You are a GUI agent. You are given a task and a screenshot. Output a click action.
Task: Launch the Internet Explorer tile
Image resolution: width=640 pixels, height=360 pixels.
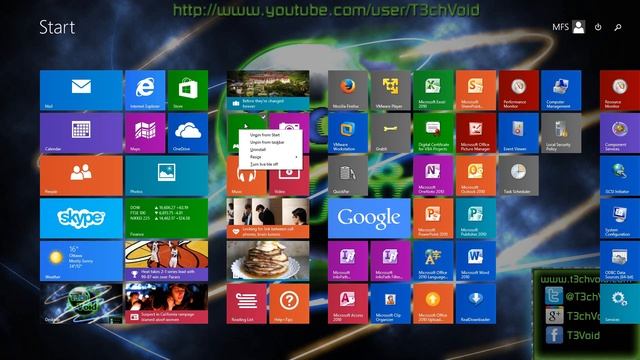point(145,90)
